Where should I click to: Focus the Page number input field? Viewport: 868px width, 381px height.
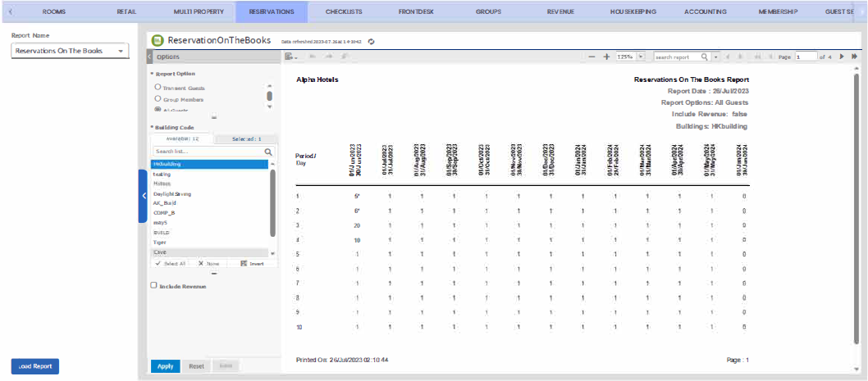tap(806, 57)
